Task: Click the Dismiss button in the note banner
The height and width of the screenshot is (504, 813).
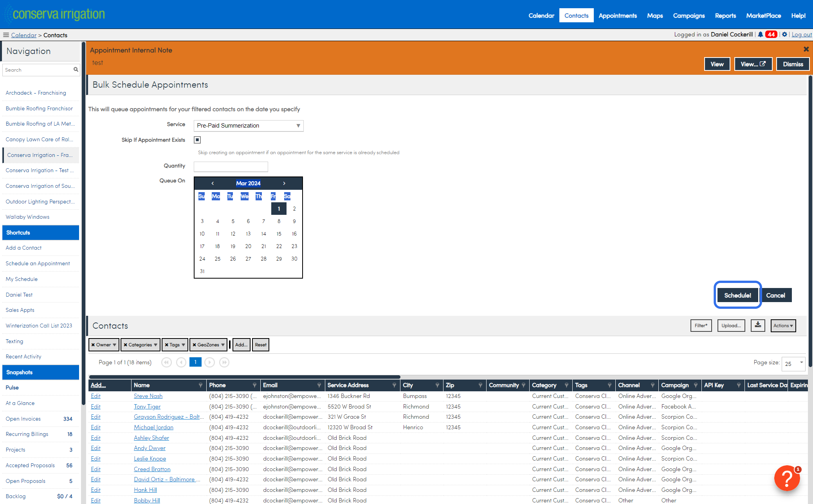Action: [793, 64]
